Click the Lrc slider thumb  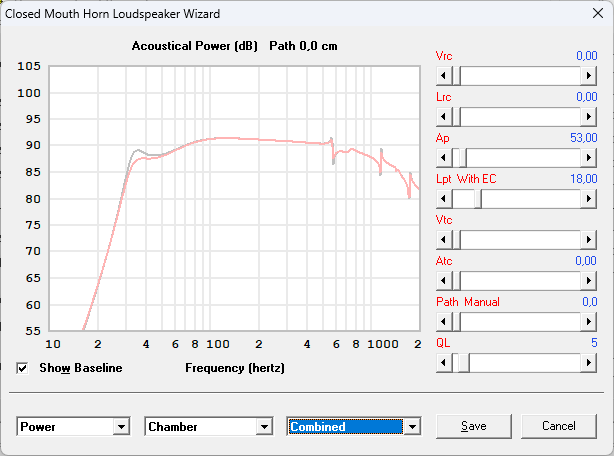[x=456, y=117]
